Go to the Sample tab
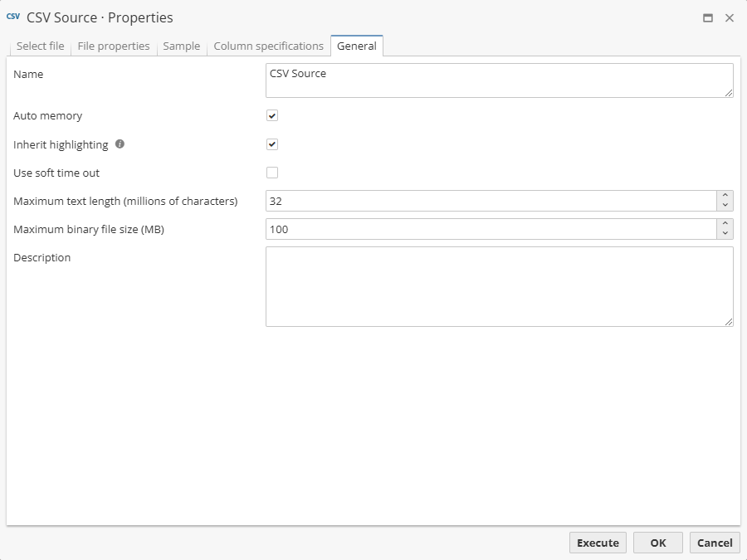Image resolution: width=747 pixels, height=560 pixels. pos(181,46)
